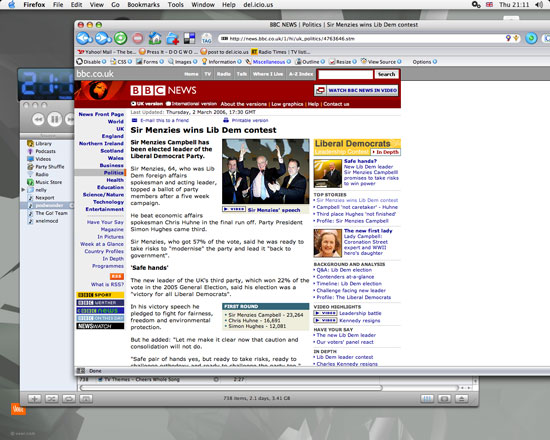Expand the nelly folder in iTunes
Screen dimensions: 550x440
click(24, 190)
